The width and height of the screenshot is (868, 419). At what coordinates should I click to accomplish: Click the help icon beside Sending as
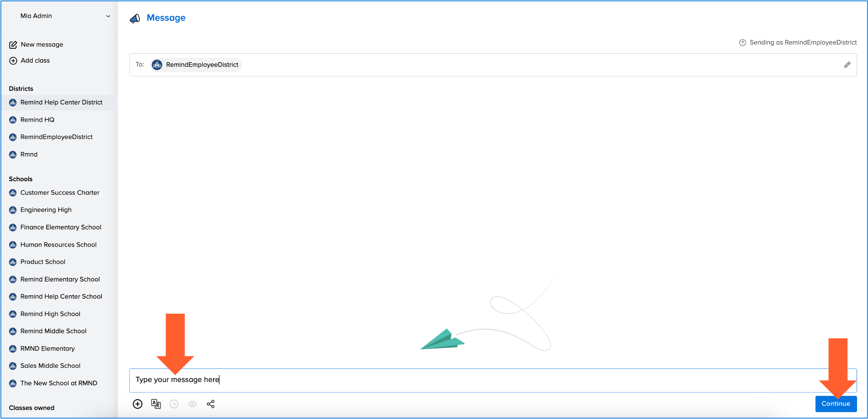742,43
